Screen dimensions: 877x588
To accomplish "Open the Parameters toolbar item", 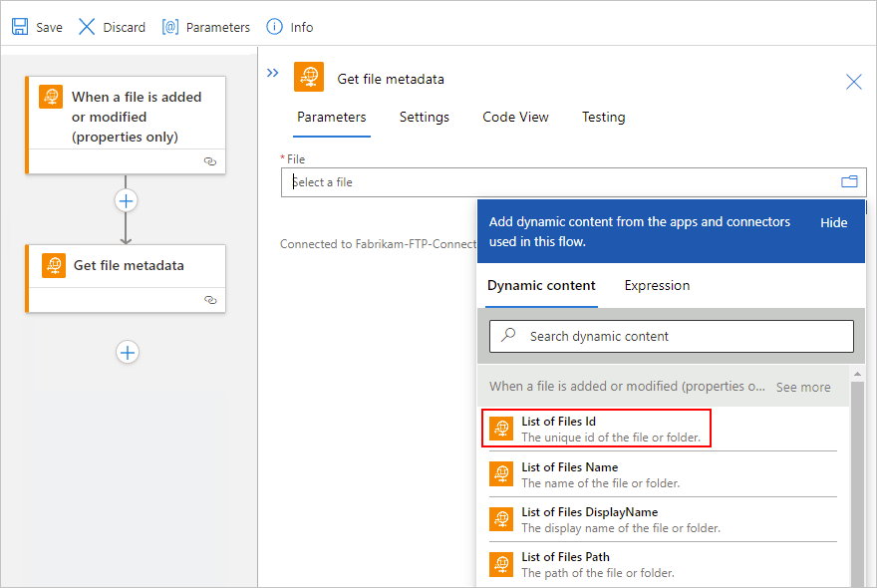I will [170, 27].
